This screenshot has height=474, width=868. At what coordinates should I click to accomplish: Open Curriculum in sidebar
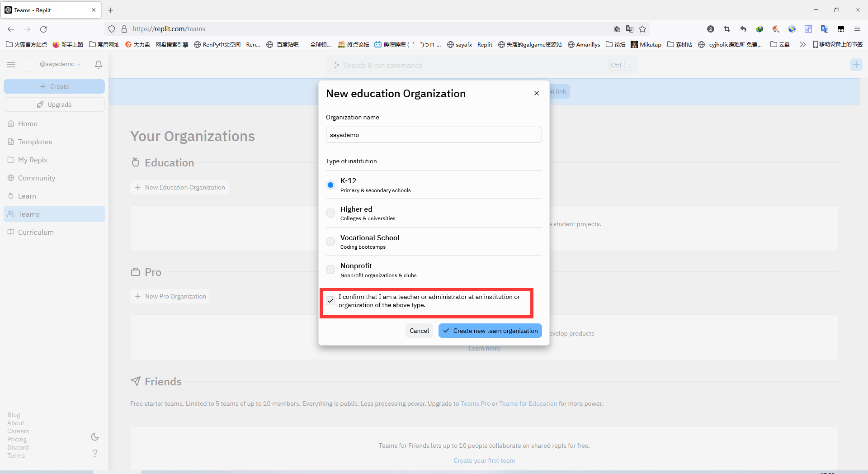pyautogui.click(x=54, y=232)
